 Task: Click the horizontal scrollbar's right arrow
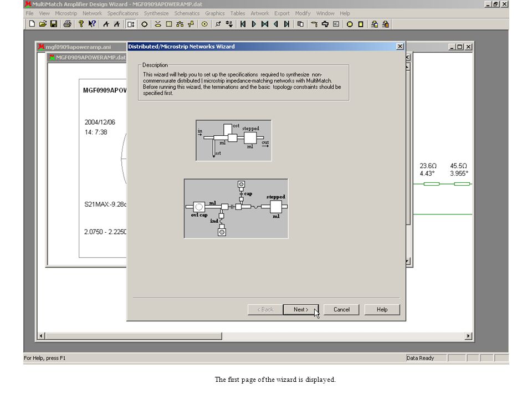[x=468, y=336]
